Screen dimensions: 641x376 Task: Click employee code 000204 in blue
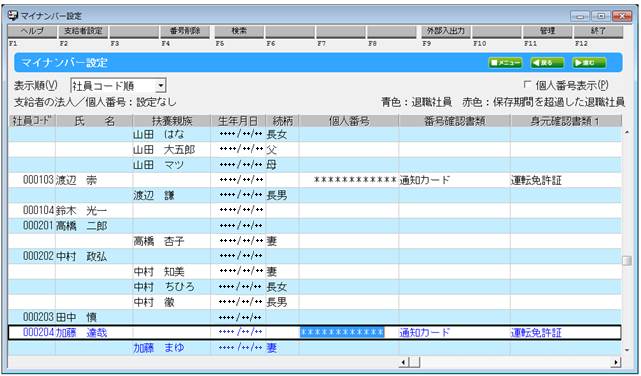(x=38, y=332)
